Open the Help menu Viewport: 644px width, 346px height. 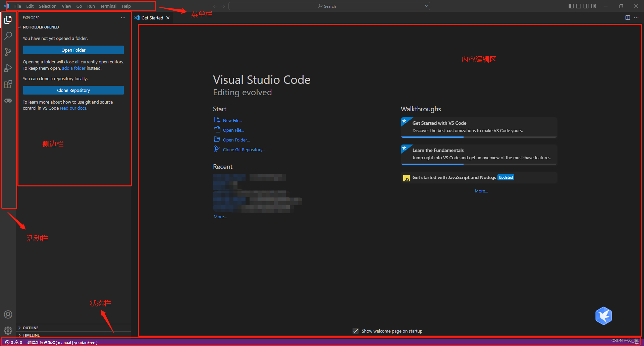[126, 6]
